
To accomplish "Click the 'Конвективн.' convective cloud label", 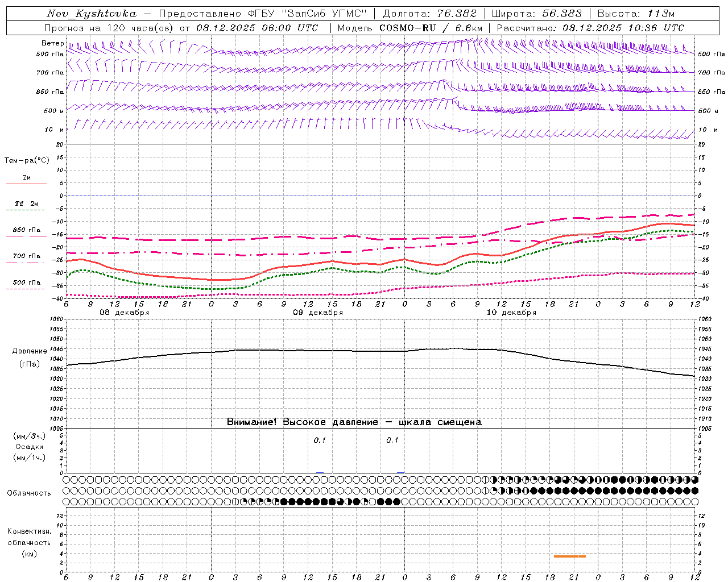I will point(29,531).
